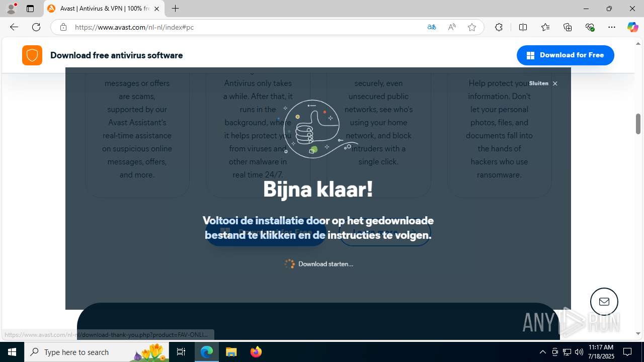Viewport: 644px width, 362px height.
Task: Activate the Read aloud icon
Action: tap(452, 27)
